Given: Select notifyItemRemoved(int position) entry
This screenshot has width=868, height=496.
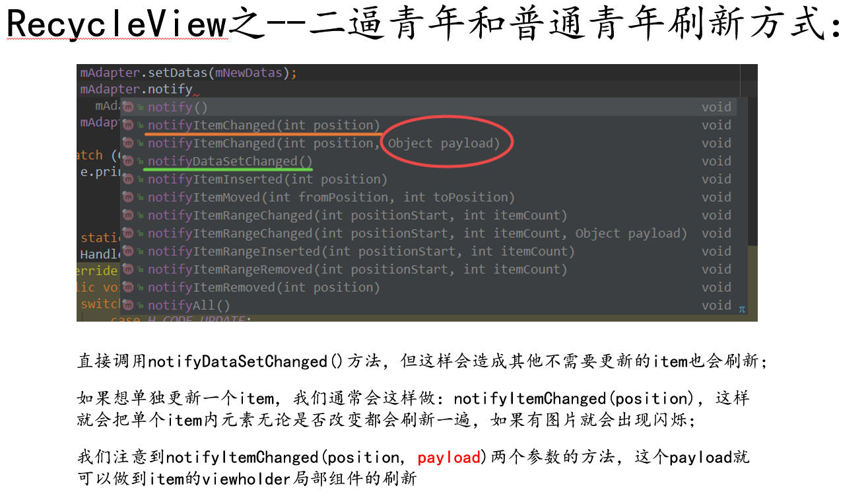Looking at the screenshot, I should tap(428, 287).
